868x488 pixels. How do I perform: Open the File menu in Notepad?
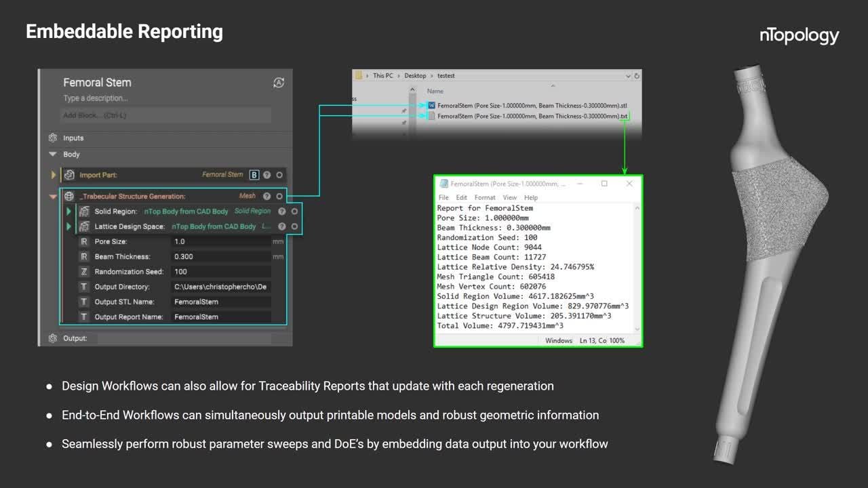pos(443,197)
